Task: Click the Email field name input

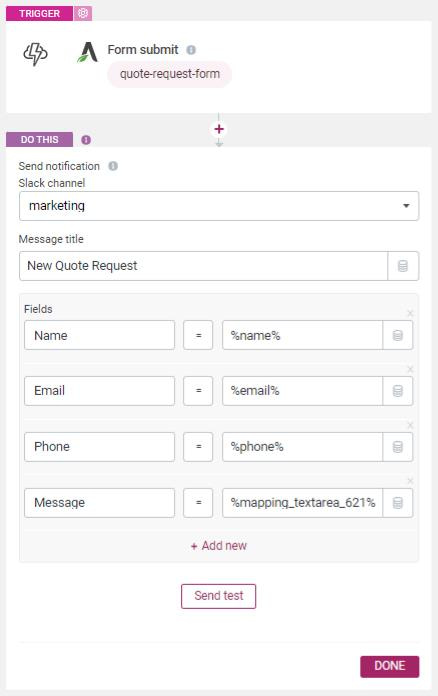Action: point(99,391)
